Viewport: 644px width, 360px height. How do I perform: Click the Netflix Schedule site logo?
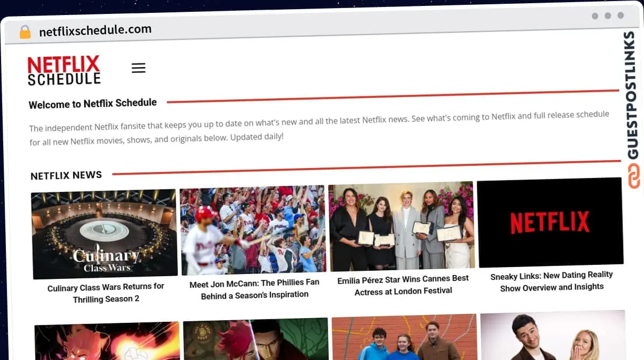pos(63,70)
